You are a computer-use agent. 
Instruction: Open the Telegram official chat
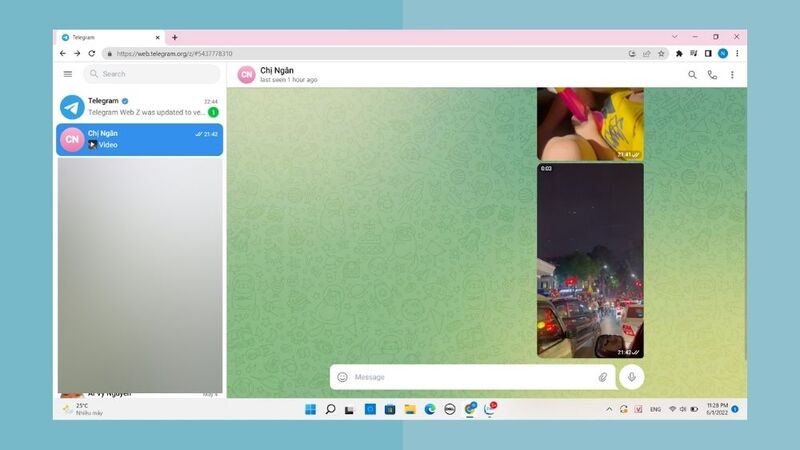pyautogui.click(x=139, y=107)
